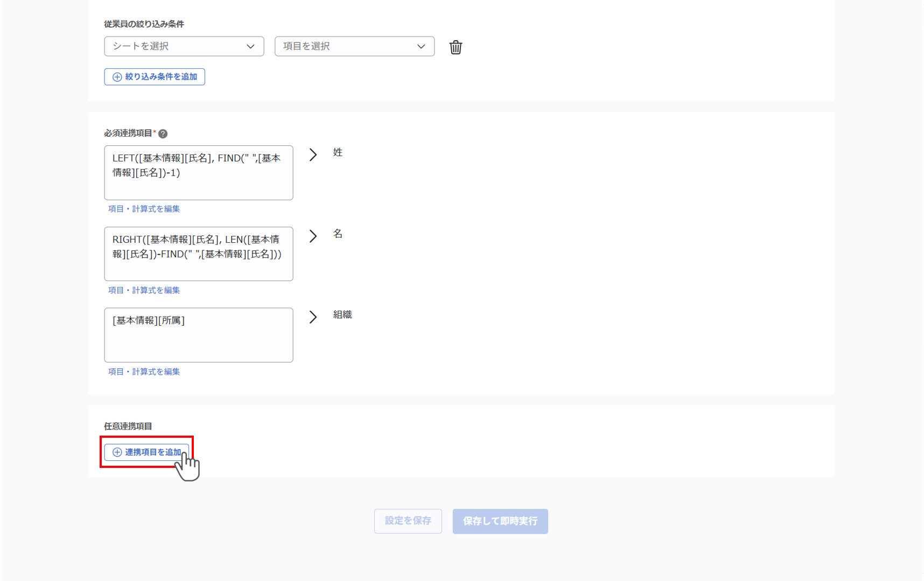
Task: Click the arrow pointing to 姓
Action: point(313,155)
